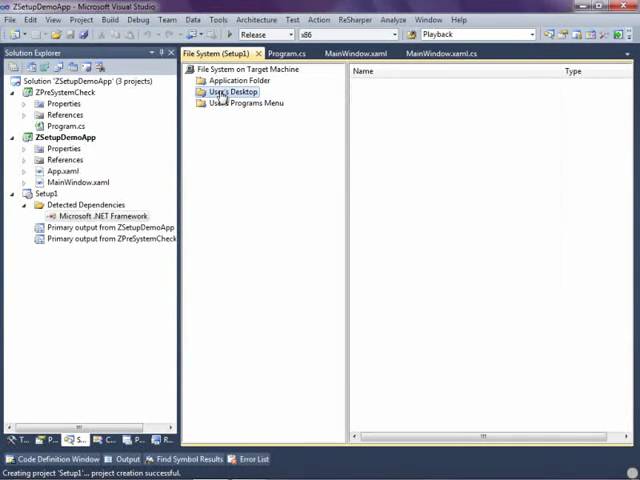
Task: Click first Solution Explorer toolbar icon (Properties)
Action: [13, 67]
